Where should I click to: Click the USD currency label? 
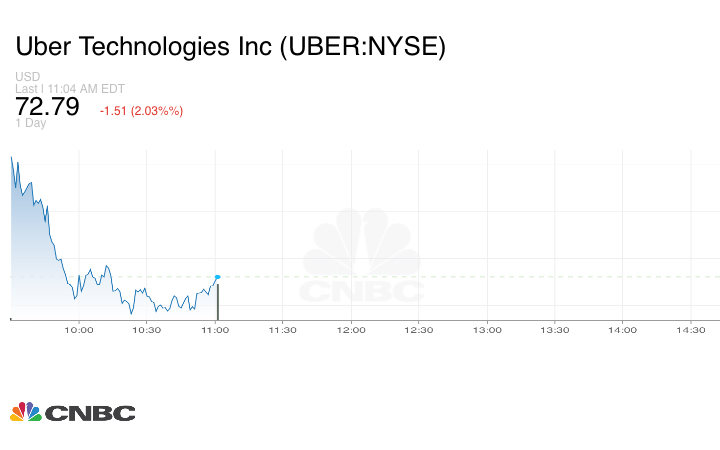(x=28, y=77)
